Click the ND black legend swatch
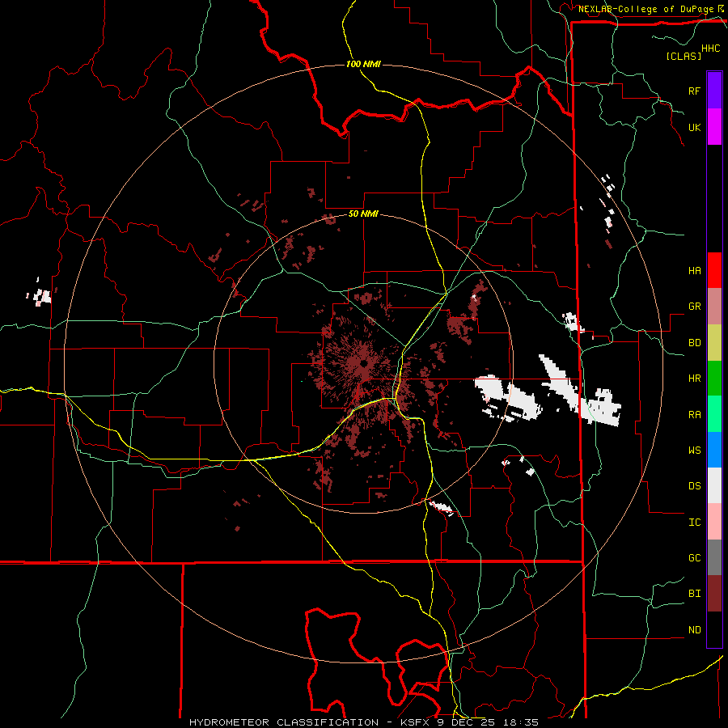The height and width of the screenshot is (728, 728). [x=714, y=629]
